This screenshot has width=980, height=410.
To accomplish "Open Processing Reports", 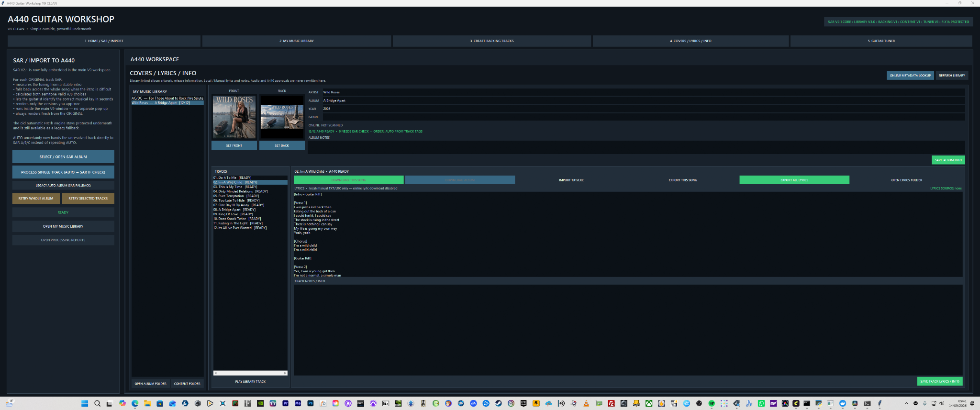I will [x=63, y=240].
